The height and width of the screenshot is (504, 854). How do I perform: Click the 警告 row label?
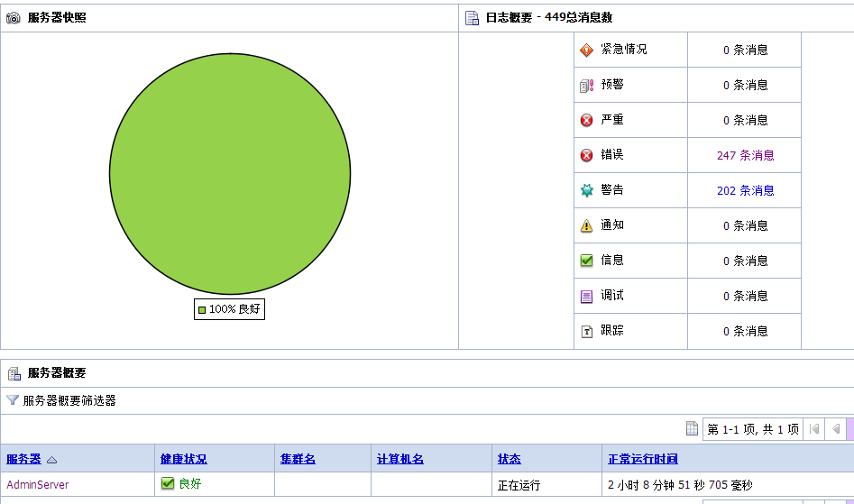tap(612, 190)
